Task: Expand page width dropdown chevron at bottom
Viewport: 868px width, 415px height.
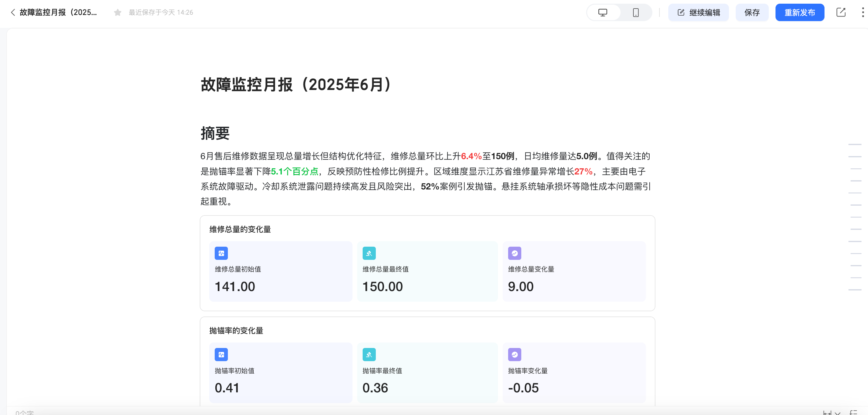Action: 838,413
